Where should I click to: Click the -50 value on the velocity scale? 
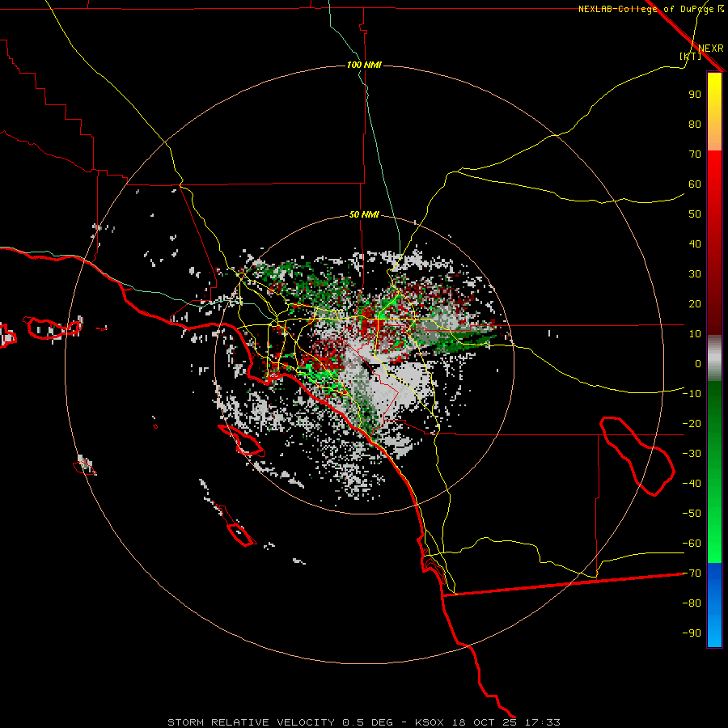(x=692, y=514)
